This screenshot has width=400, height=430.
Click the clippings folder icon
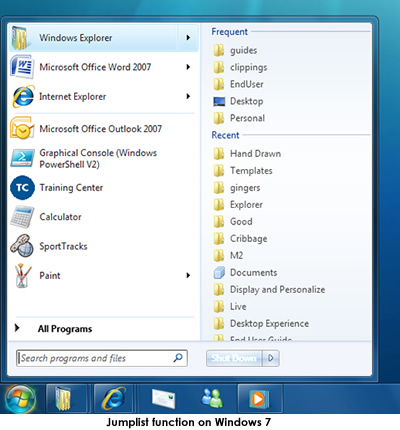coord(219,67)
